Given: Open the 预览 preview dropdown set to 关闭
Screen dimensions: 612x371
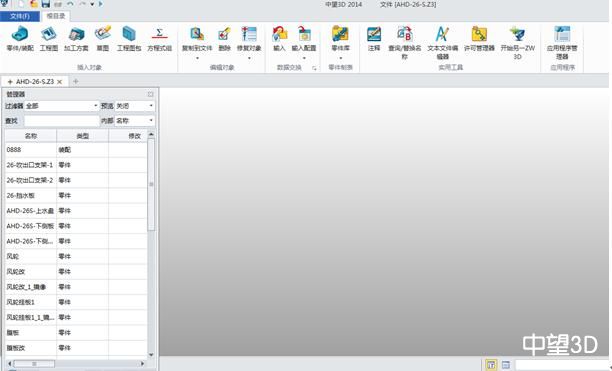Looking at the screenshot, I should 135,106.
